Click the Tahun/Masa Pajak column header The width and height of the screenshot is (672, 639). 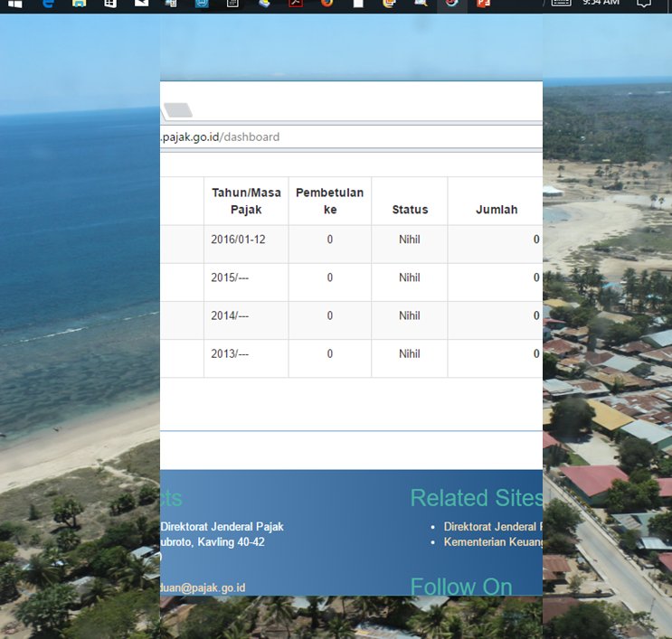pos(246,201)
